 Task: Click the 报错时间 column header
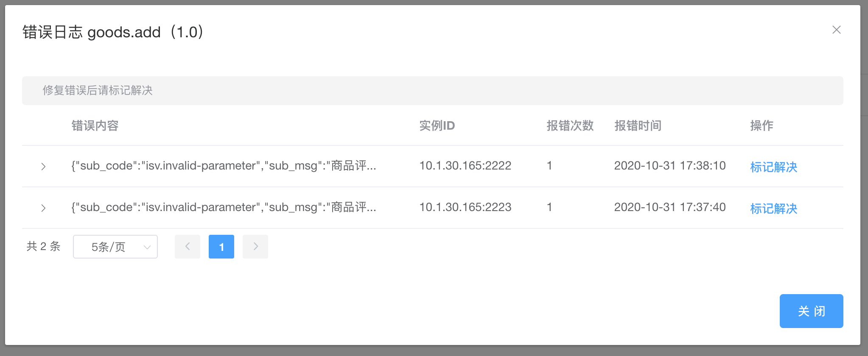point(638,125)
